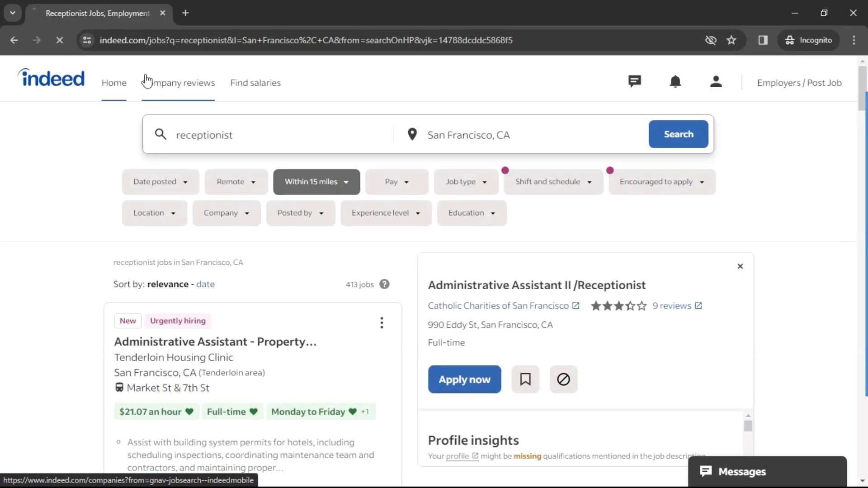Open Catholic Charities of San Francisco link
This screenshot has height=488, width=868.
point(498,306)
